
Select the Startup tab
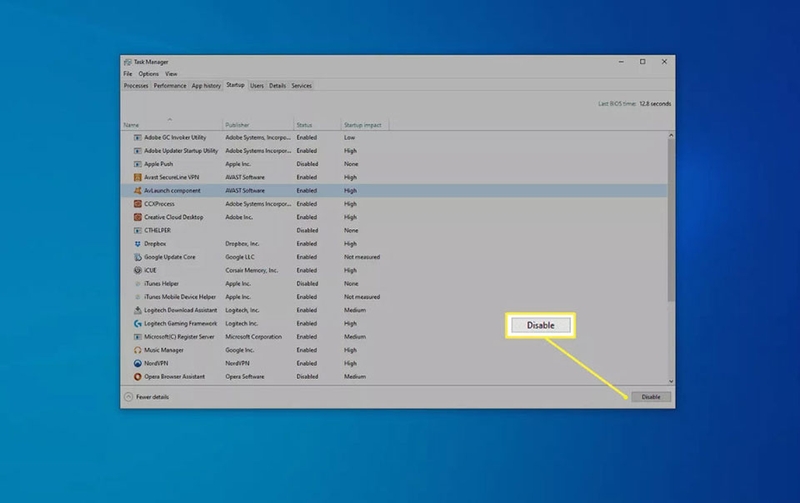coord(235,85)
